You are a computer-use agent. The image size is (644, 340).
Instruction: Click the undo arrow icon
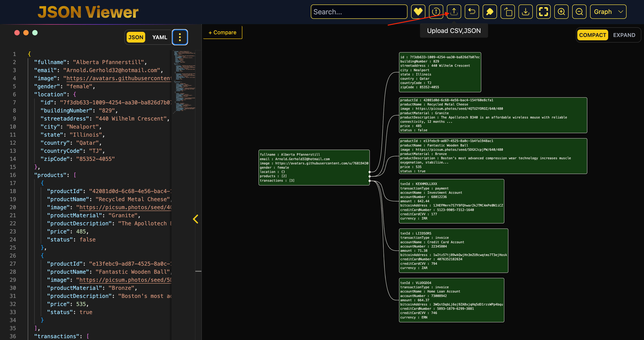click(472, 12)
